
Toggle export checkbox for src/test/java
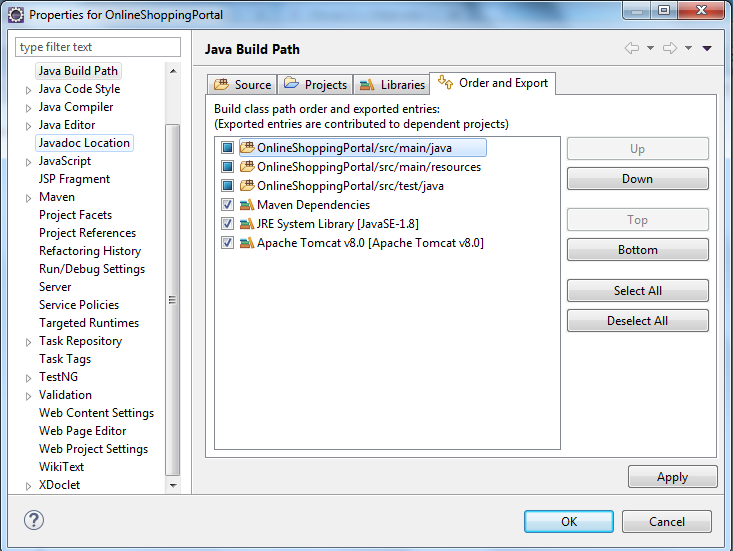pos(228,186)
